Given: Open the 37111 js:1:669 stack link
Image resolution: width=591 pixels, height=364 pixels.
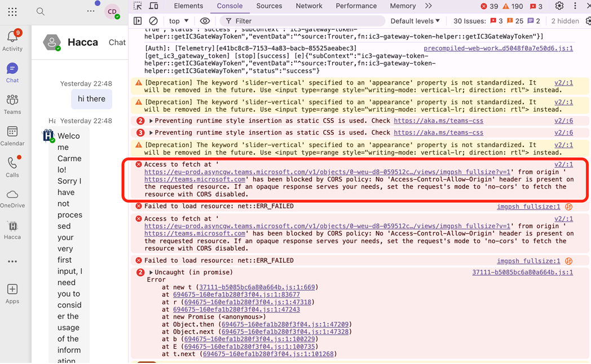Looking at the screenshot, I should click(x=257, y=287).
